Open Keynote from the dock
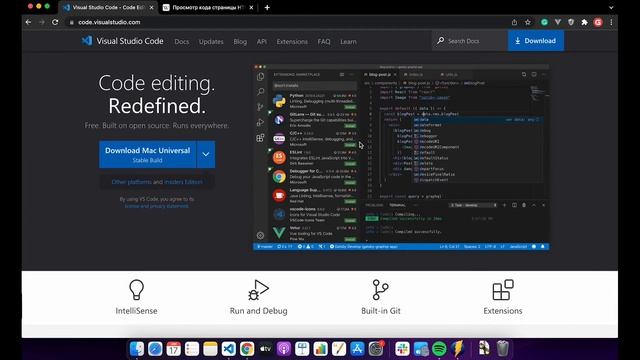Viewport: 640px width, 360px height. pos(302,349)
